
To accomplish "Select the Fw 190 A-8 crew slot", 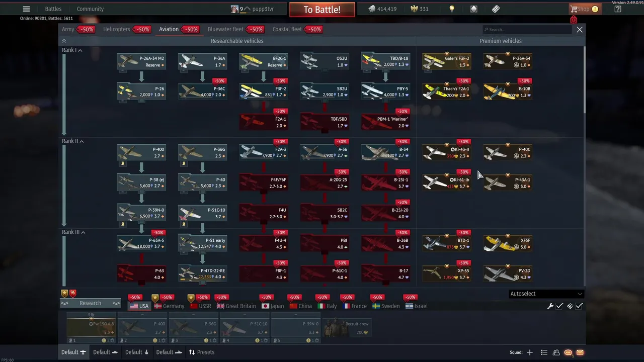I will click(91, 328).
